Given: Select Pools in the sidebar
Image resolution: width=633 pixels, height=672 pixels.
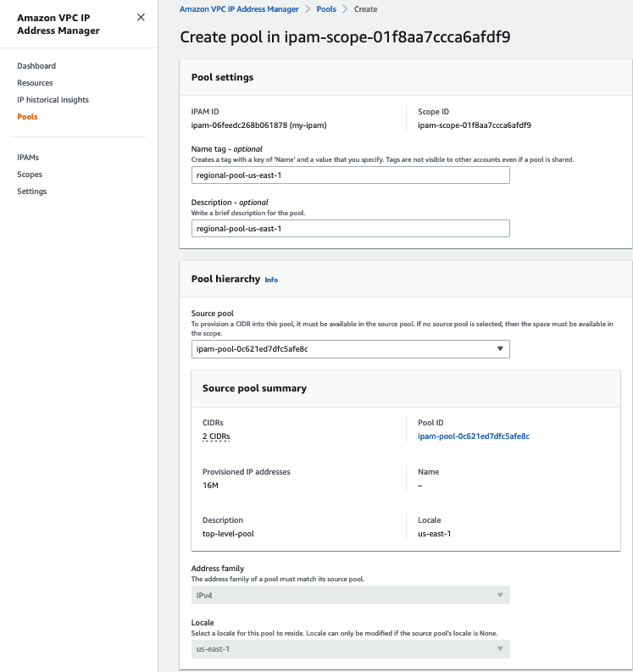Looking at the screenshot, I should click(x=27, y=117).
